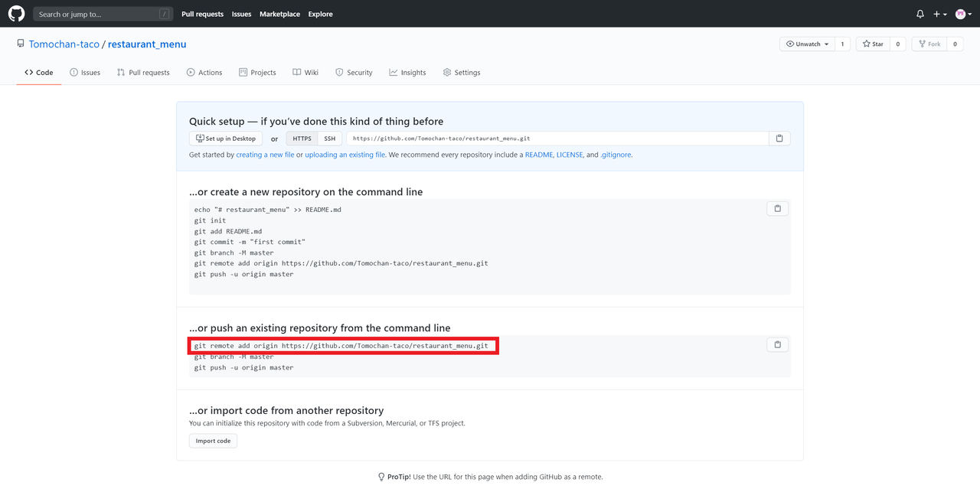Viewport: 980px width, 492px height.
Task: Open the README recommendation link
Action: click(539, 155)
